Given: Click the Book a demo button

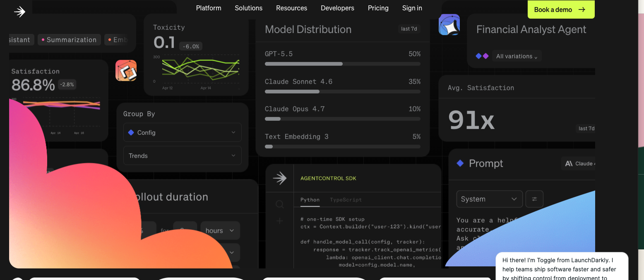Looking at the screenshot, I should [x=561, y=10].
